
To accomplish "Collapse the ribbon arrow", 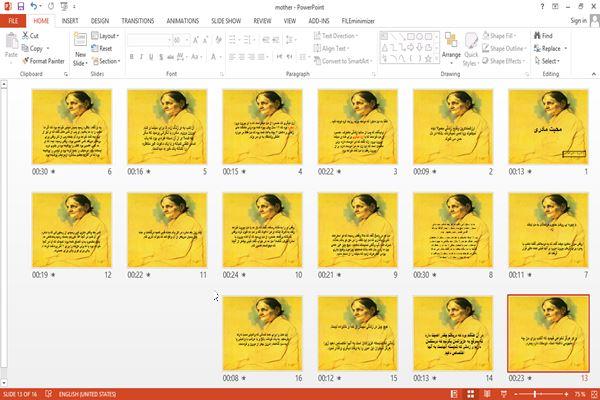I will pos(594,74).
